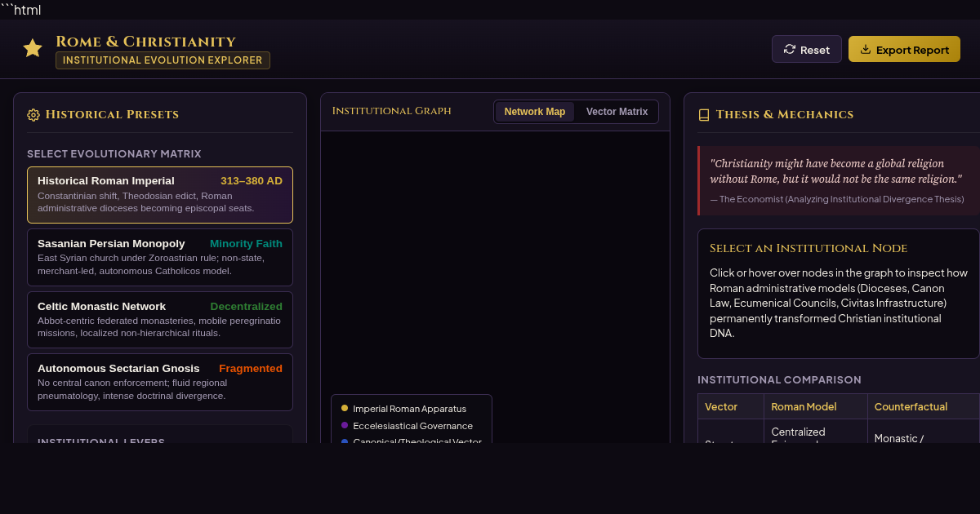Click the book icon beside Thesis & Mechanics
The width and height of the screenshot is (980, 514).
pos(704,115)
